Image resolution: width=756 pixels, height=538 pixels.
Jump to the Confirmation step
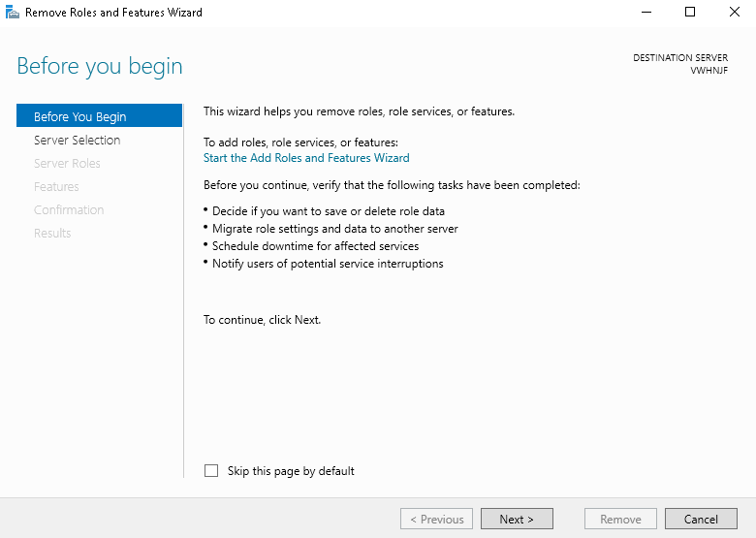[69, 209]
